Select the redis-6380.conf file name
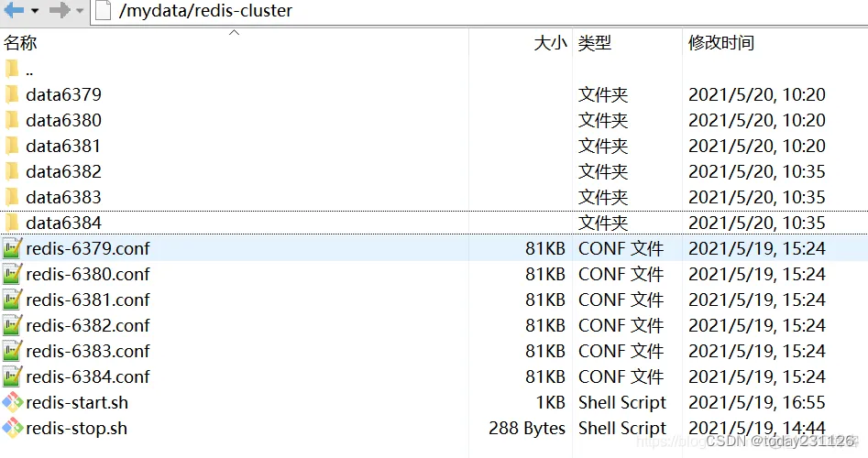This screenshot has width=868, height=458. (88, 275)
